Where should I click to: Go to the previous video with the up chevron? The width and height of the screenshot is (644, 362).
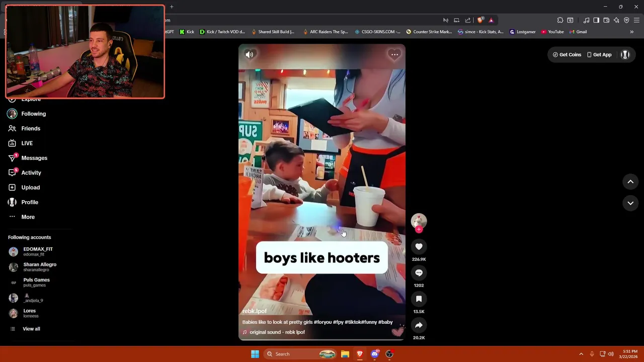click(630, 182)
